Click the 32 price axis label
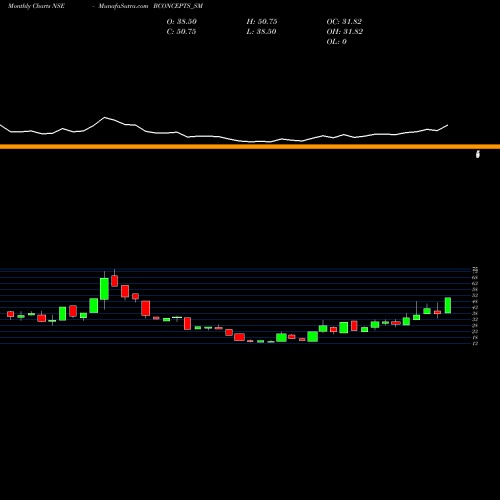Image resolution: width=500 pixels, height=500 pixels. (475, 319)
